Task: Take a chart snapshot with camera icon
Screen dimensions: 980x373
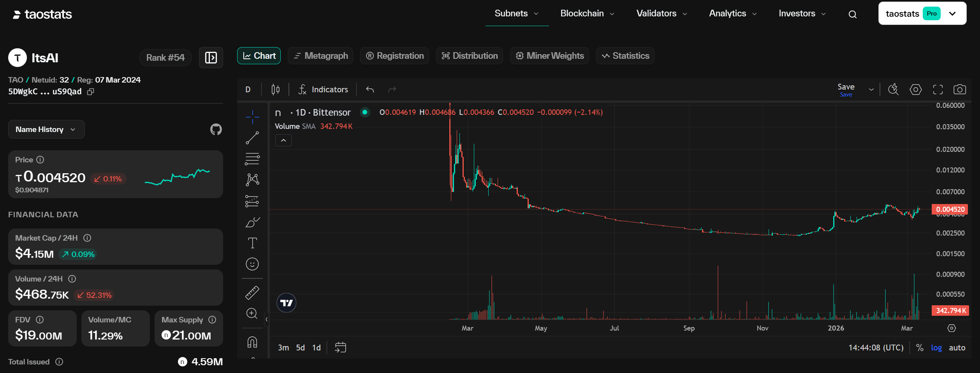Action: click(959, 90)
